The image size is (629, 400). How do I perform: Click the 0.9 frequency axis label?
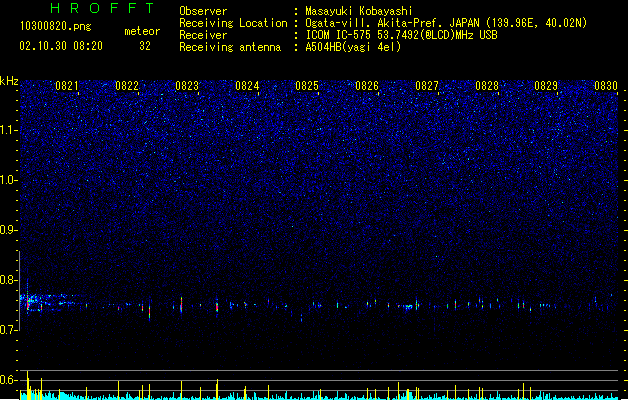click(9, 230)
